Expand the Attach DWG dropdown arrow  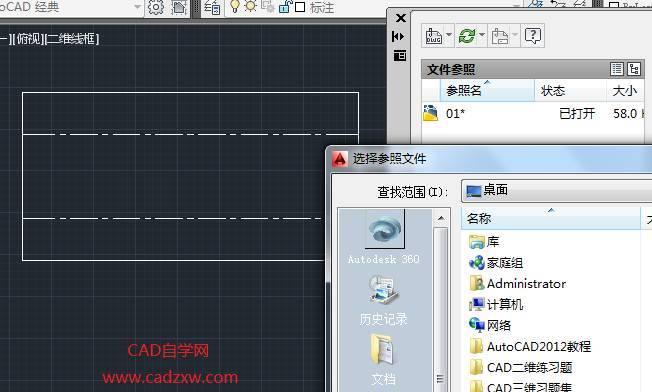coord(449,35)
